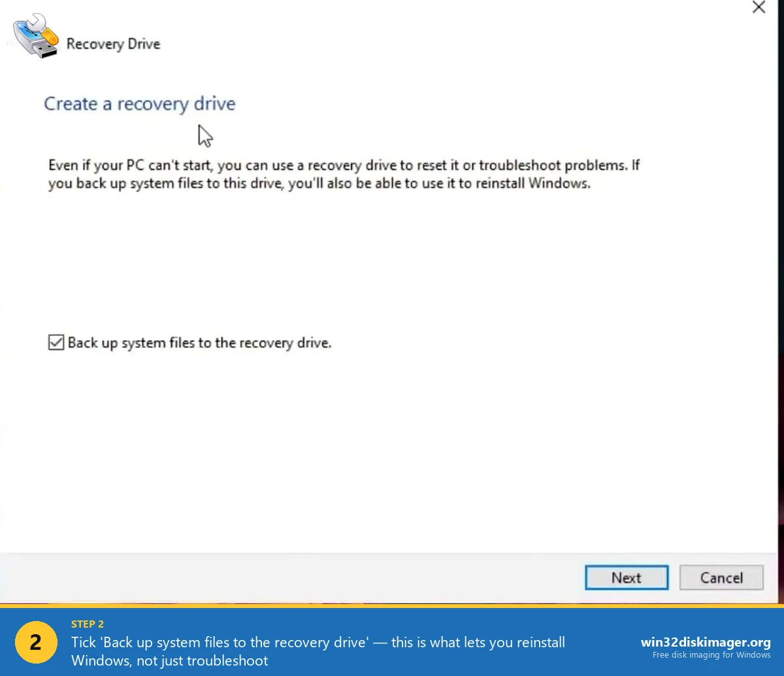Click the blue instruction banner strip
784x676 pixels.
(x=392, y=643)
